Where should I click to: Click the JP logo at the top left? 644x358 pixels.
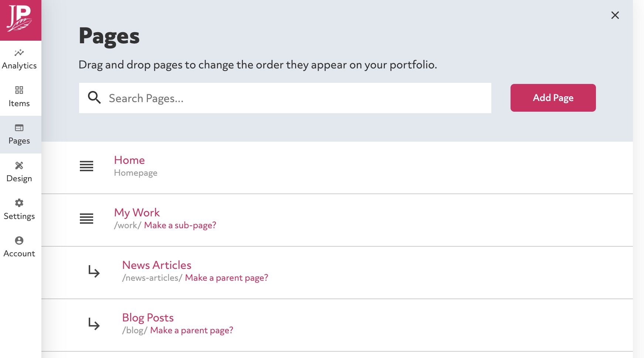coord(20,20)
